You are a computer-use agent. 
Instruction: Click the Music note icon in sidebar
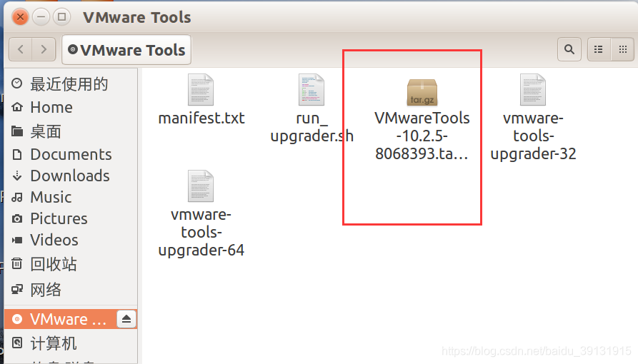(17, 197)
